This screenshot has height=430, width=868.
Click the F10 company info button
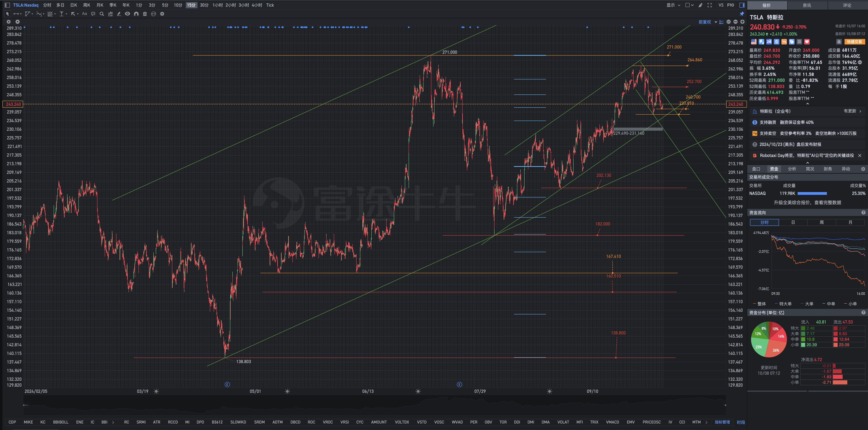pyautogui.click(x=731, y=5)
